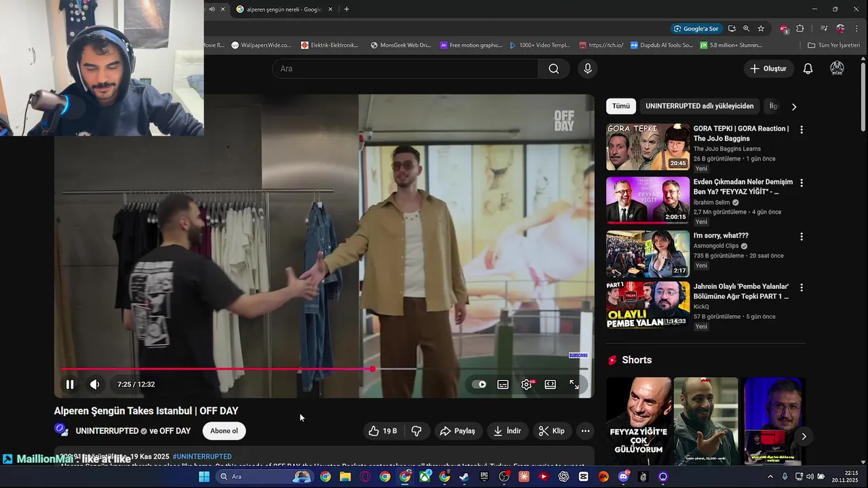Mute the video volume icon
Image resolution: width=868 pixels, height=488 pixels.
(95, 384)
